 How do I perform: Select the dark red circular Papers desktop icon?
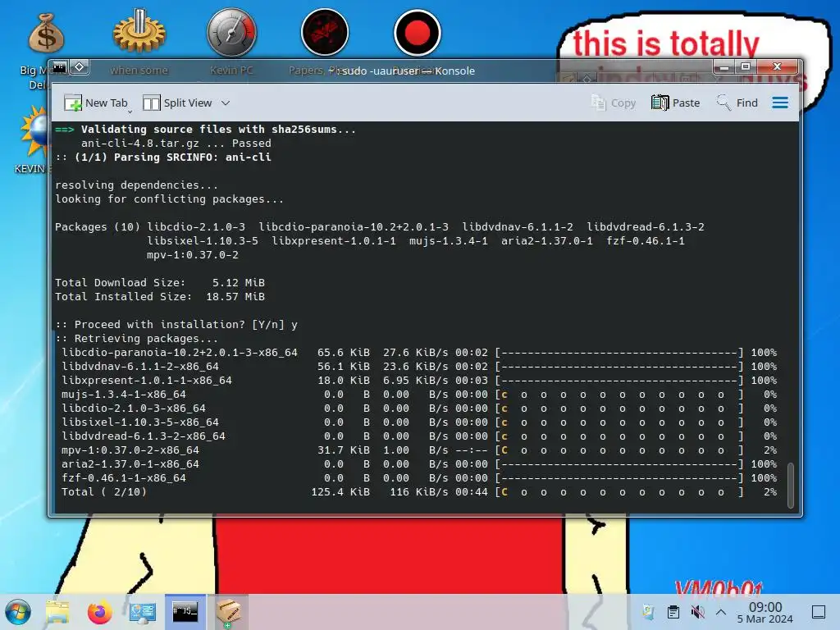click(325, 32)
